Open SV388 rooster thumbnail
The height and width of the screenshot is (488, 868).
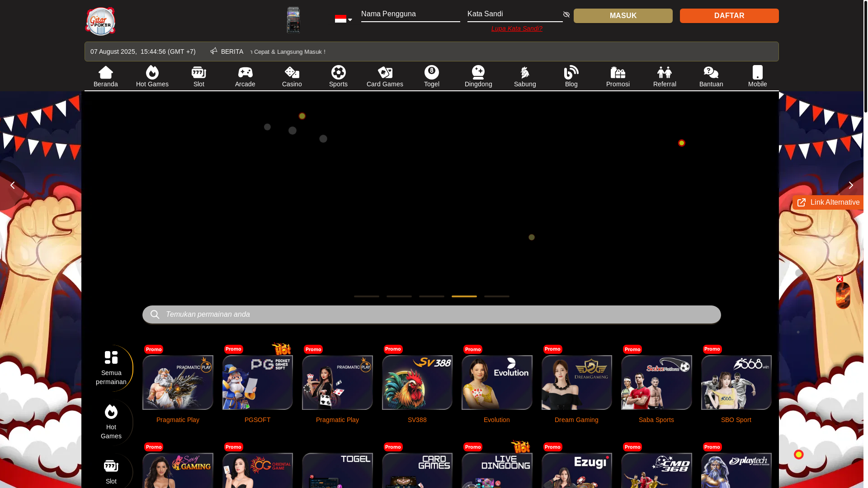coord(417,382)
